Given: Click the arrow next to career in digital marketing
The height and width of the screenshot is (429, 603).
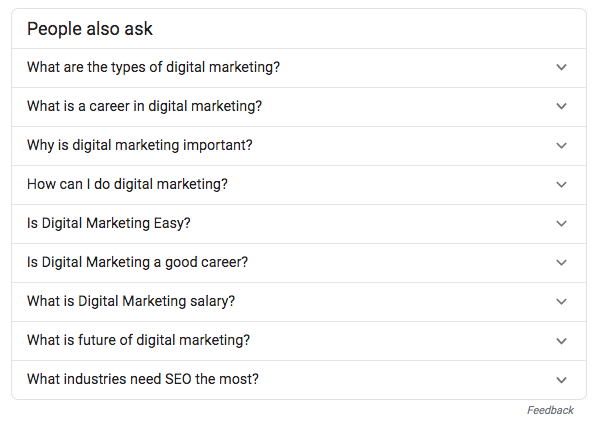Looking at the screenshot, I should 561,106.
